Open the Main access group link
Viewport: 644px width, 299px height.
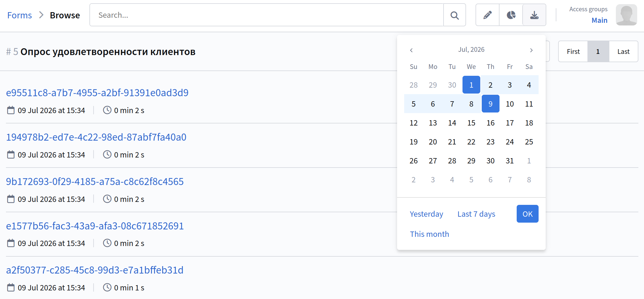[x=600, y=20]
